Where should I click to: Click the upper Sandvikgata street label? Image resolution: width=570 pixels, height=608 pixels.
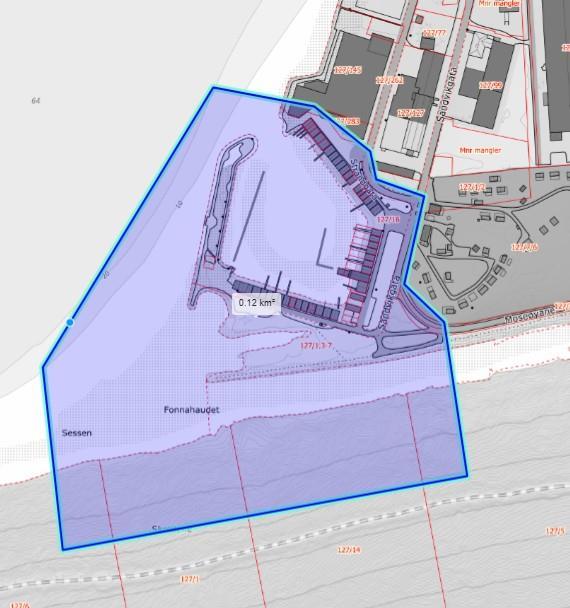[x=447, y=94]
